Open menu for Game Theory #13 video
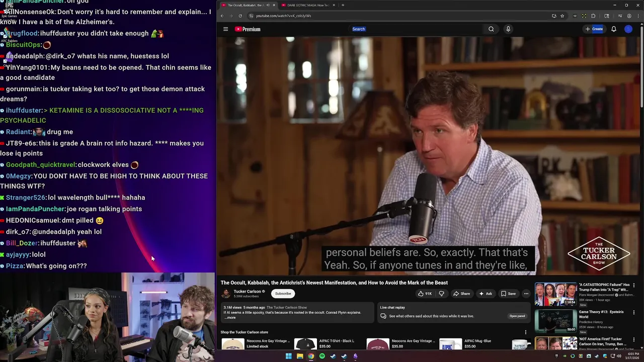The image size is (644, 362). pyautogui.click(x=634, y=313)
